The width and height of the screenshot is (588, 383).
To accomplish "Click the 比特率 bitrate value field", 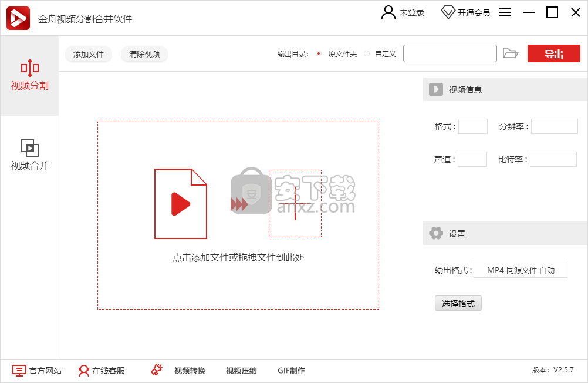I will coord(553,159).
